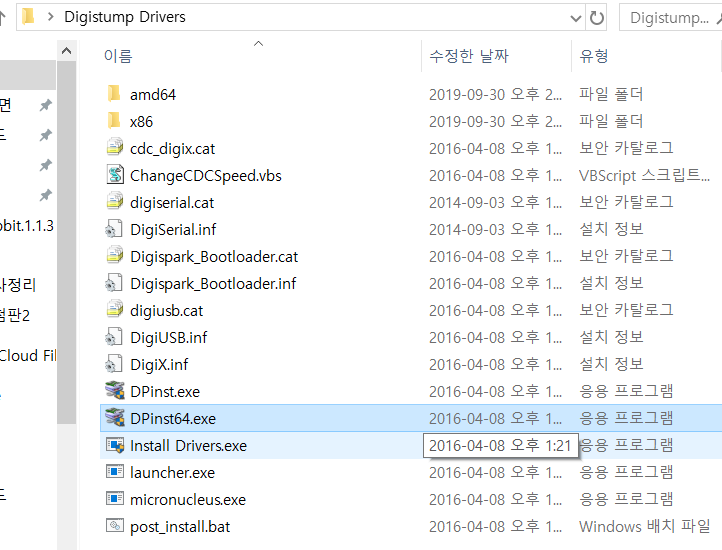Viewport: 722px width, 550px height.
Task: Select file name digiserial.cat
Action: point(172,203)
